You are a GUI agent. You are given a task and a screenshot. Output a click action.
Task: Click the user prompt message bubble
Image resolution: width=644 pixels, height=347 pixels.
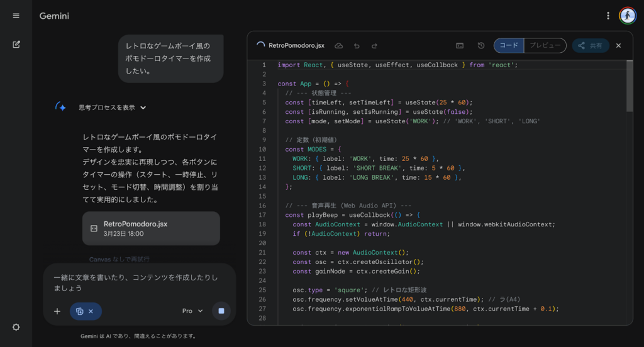[171, 58]
